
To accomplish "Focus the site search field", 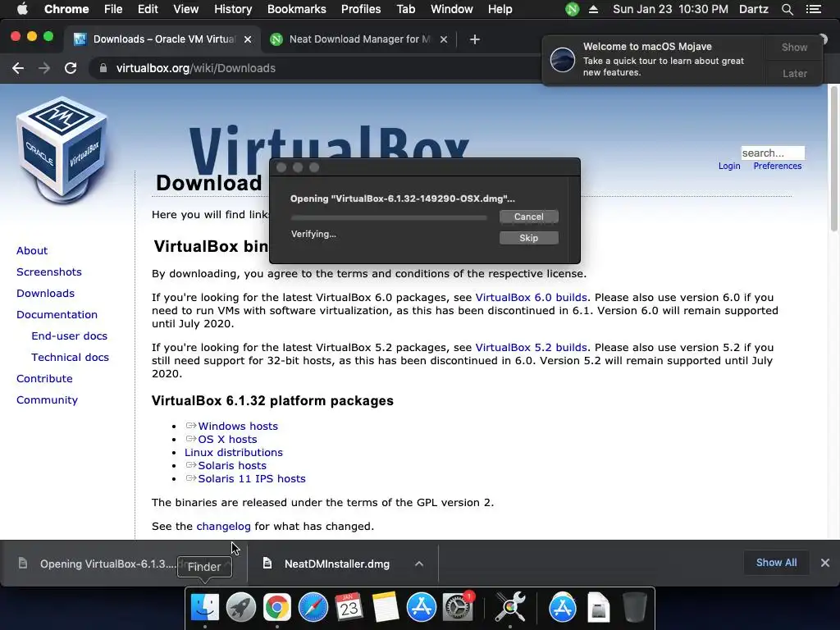I will pyautogui.click(x=773, y=153).
